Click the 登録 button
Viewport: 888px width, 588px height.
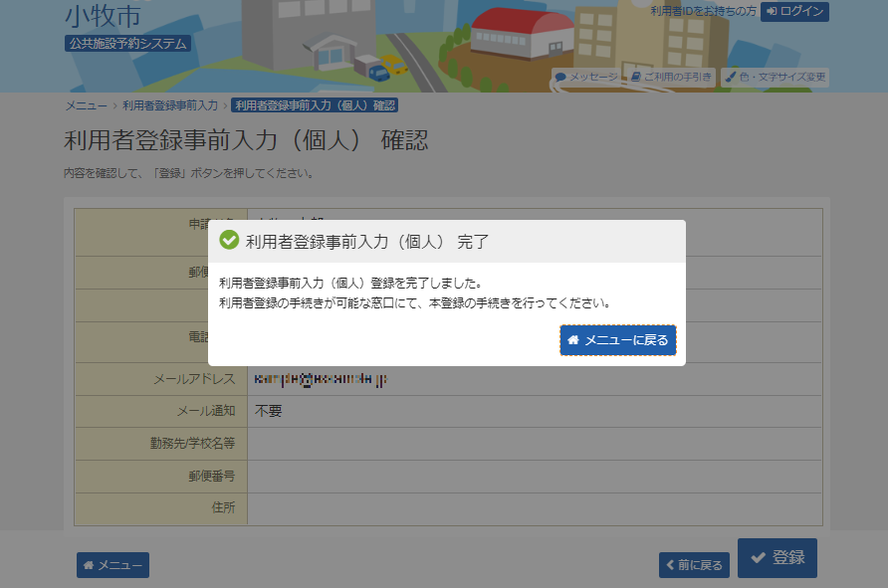[x=777, y=558]
